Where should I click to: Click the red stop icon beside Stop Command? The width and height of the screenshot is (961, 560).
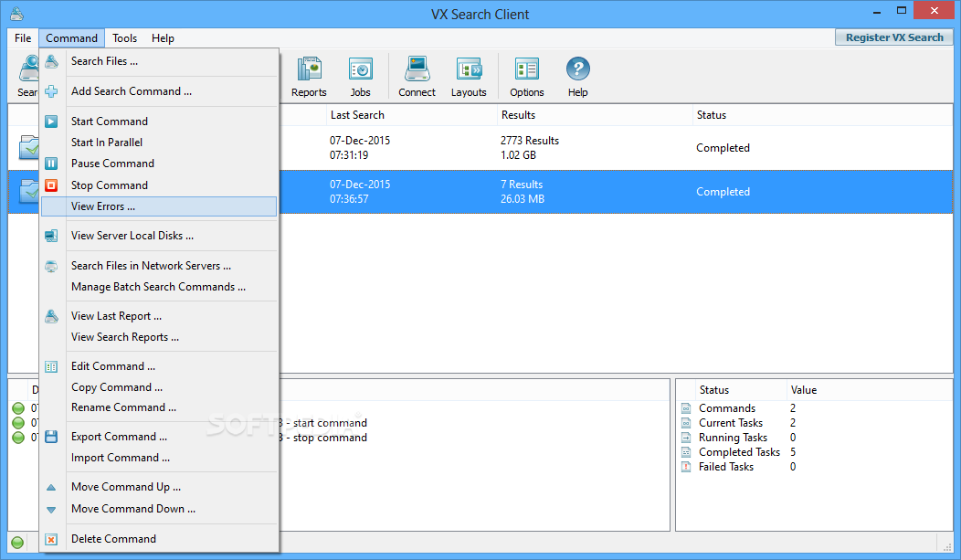point(51,185)
